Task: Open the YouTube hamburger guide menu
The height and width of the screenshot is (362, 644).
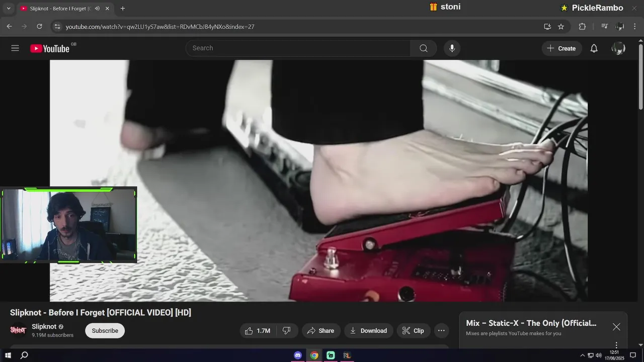Action: (x=15, y=48)
